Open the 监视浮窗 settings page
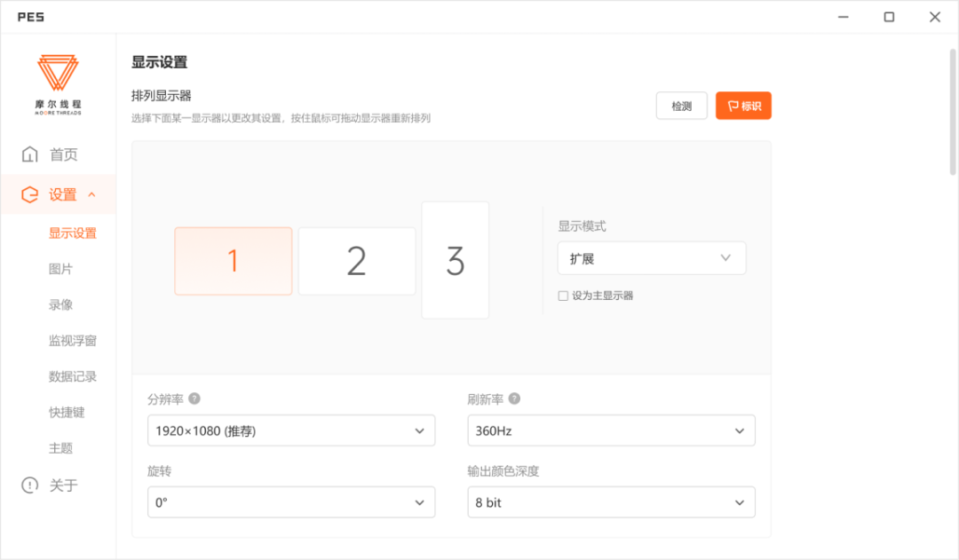This screenshot has width=959, height=560. [72, 341]
